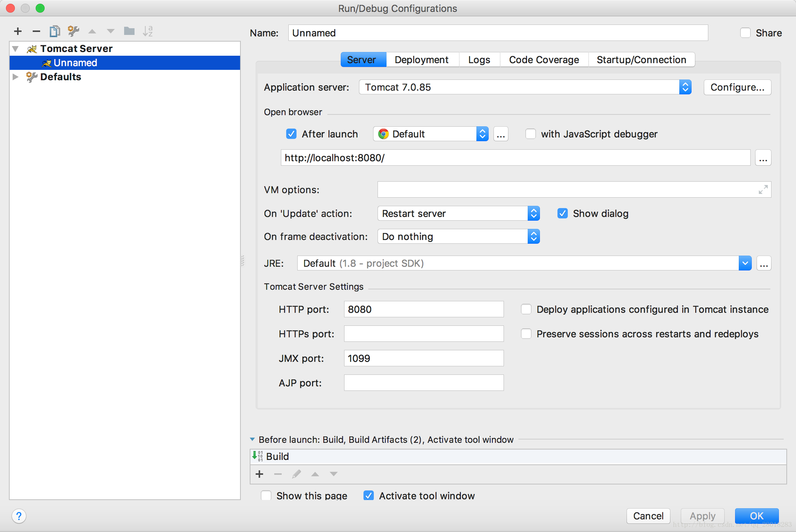The image size is (796, 532).
Task: Add a before launch task
Action: click(x=259, y=474)
